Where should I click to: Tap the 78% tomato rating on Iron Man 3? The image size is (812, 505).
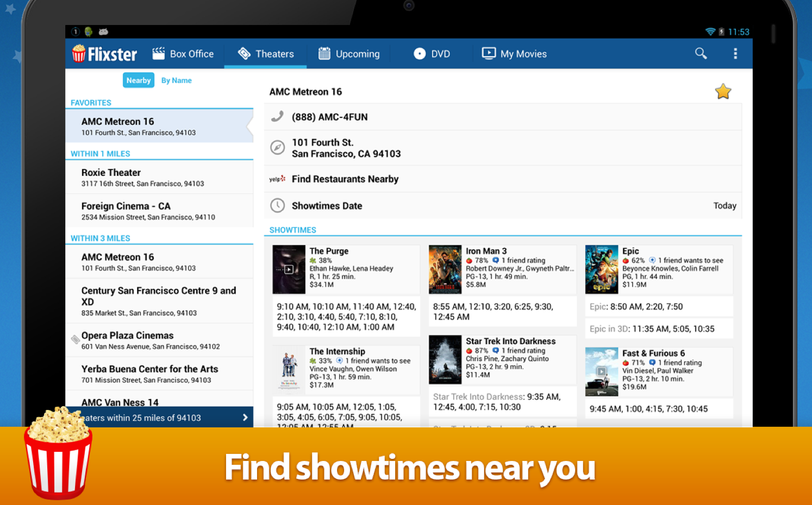pos(469,261)
